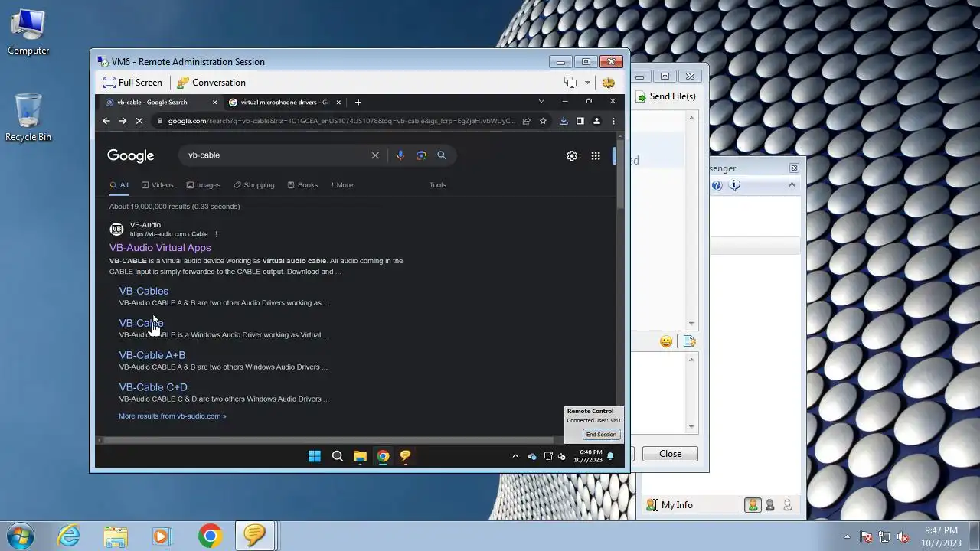Viewport: 980px width, 551px height.
Task: Open My Info in messenger window
Action: (670, 505)
